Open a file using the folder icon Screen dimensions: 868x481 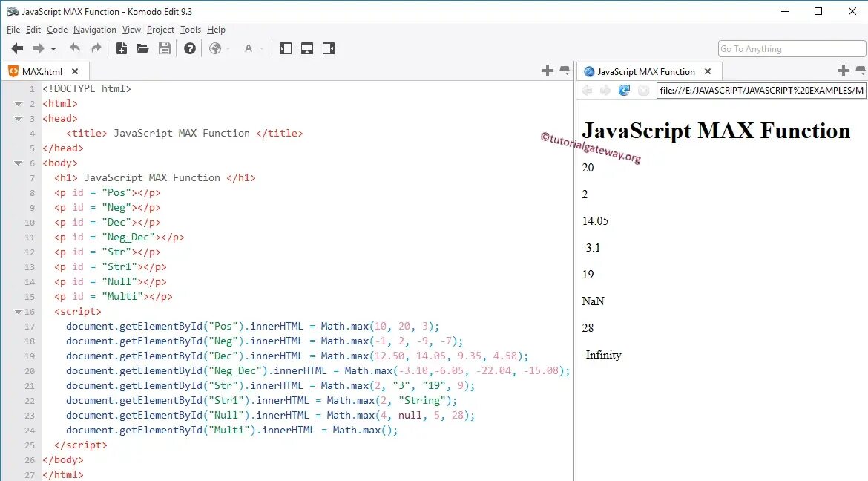click(x=143, y=49)
